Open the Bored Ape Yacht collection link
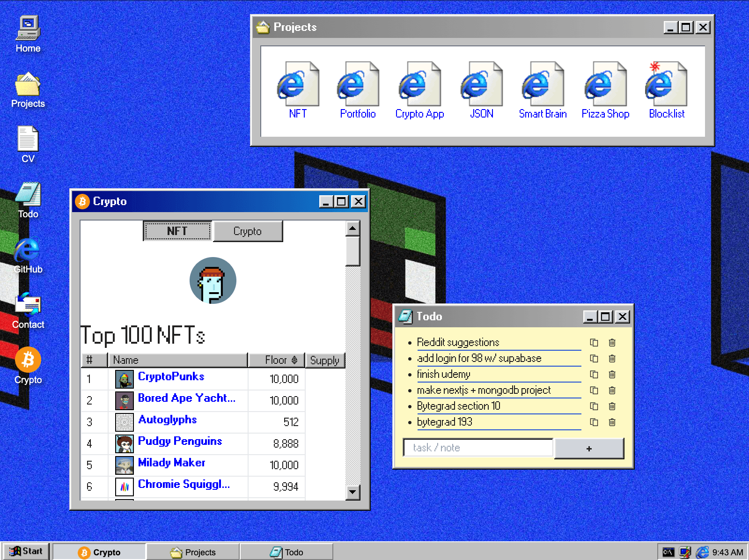Image resolution: width=749 pixels, height=560 pixels. [187, 398]
